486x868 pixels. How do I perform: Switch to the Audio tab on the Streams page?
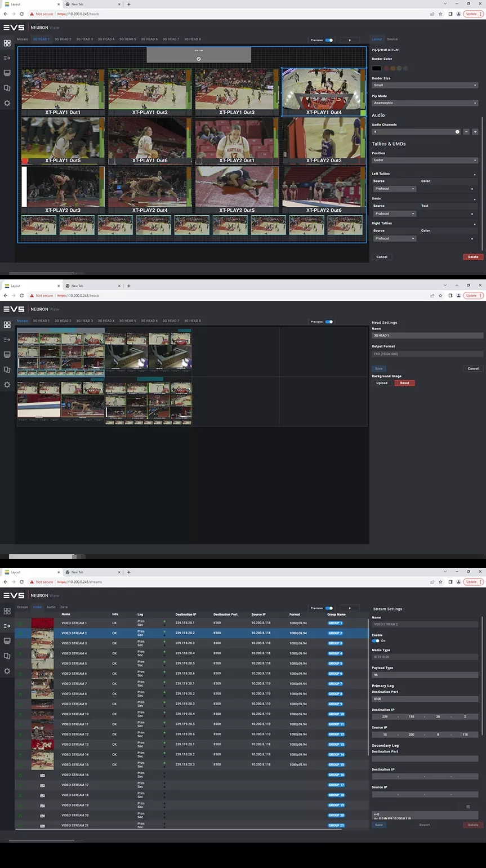51,607
